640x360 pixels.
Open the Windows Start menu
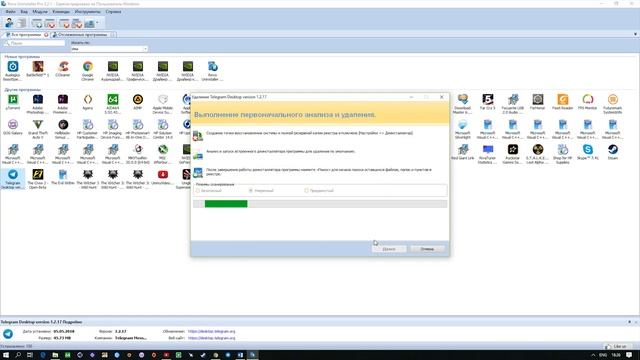6,355
